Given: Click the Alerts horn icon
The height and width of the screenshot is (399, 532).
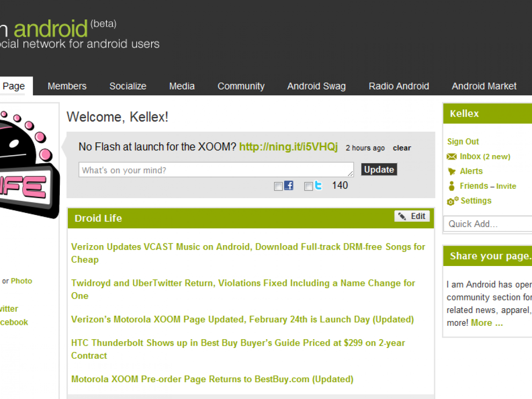Looking at the screenshot, I should point(452,171).
